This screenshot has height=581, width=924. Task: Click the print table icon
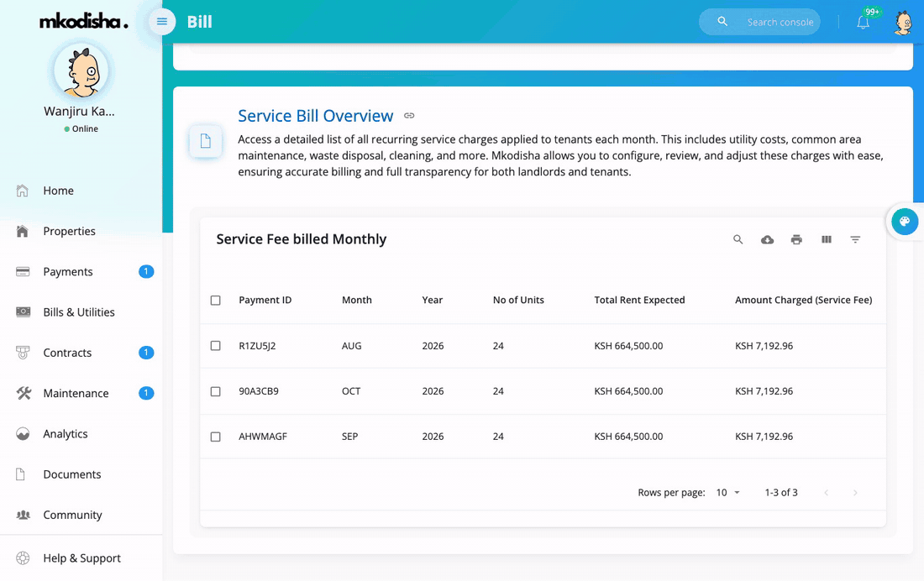pos(796,239)
